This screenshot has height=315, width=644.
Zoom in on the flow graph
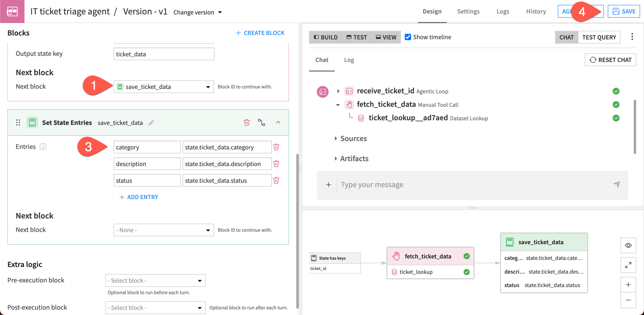628,284
